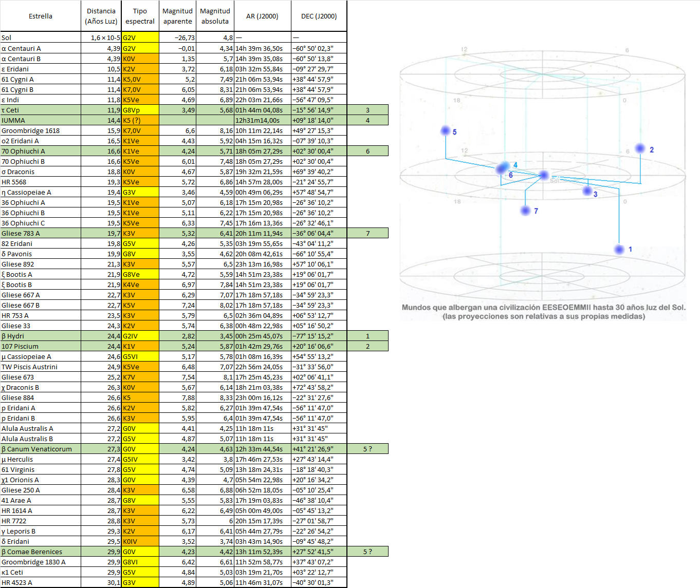Select the Tipo espectral column header
700x588 pixels.
point(140,16)
